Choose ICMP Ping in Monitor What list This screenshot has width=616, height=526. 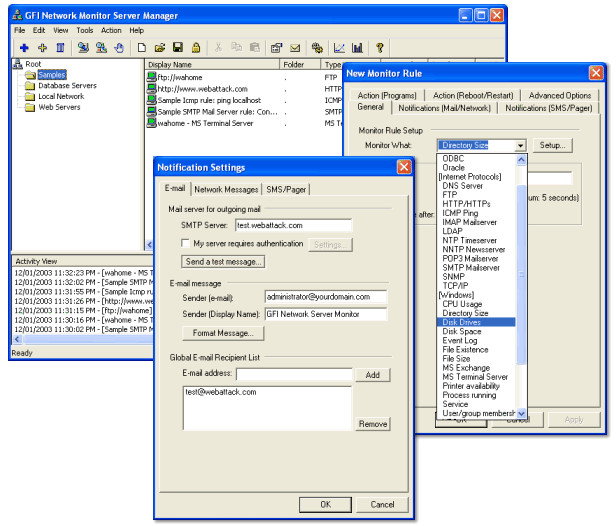click(x=476, y=213)
